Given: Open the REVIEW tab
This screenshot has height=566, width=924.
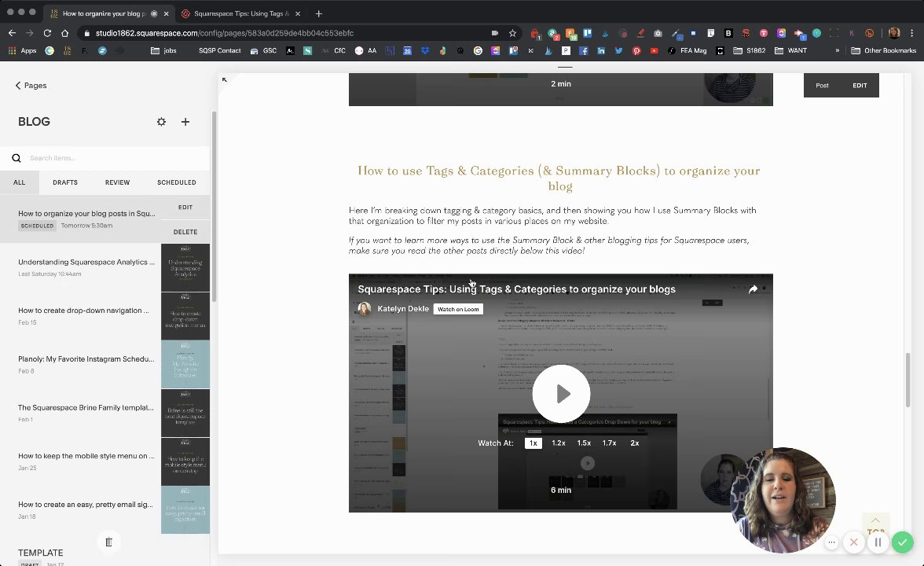Looking at the screenshot, I should (x=117, y=182).
